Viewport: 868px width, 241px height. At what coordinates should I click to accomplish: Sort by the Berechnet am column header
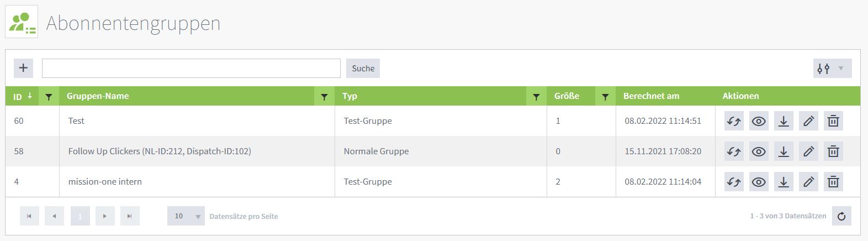pos(651,96)
